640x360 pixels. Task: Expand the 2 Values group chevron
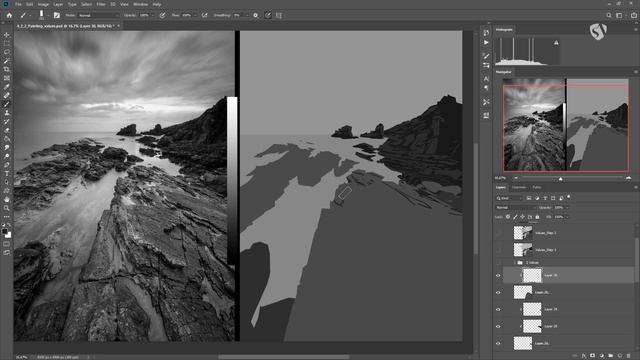pos(514,262)
